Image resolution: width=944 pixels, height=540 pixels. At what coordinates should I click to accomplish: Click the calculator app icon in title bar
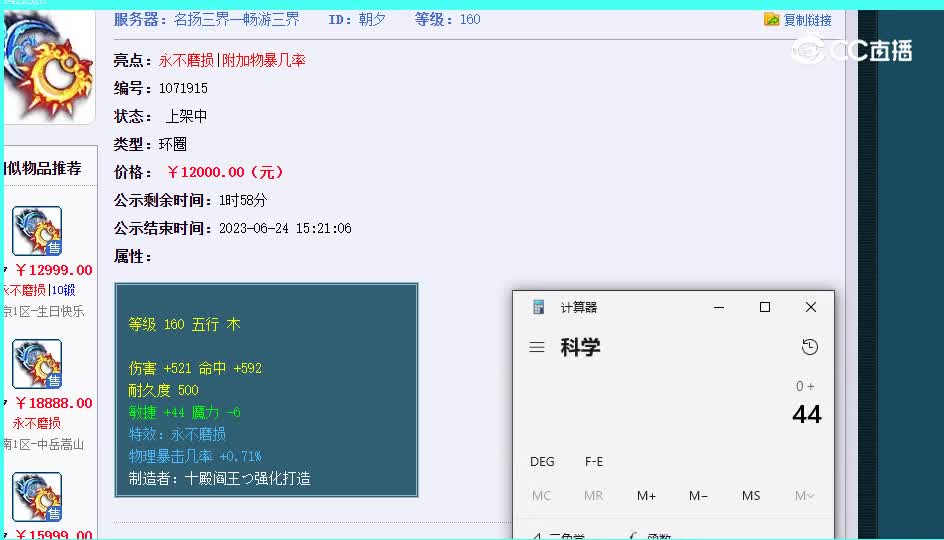coord(539,307)
